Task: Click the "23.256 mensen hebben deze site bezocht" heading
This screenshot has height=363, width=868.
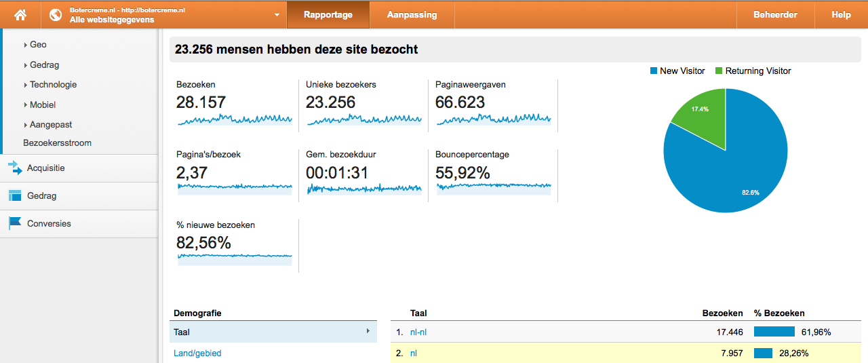Action: (x=296, y=50)
